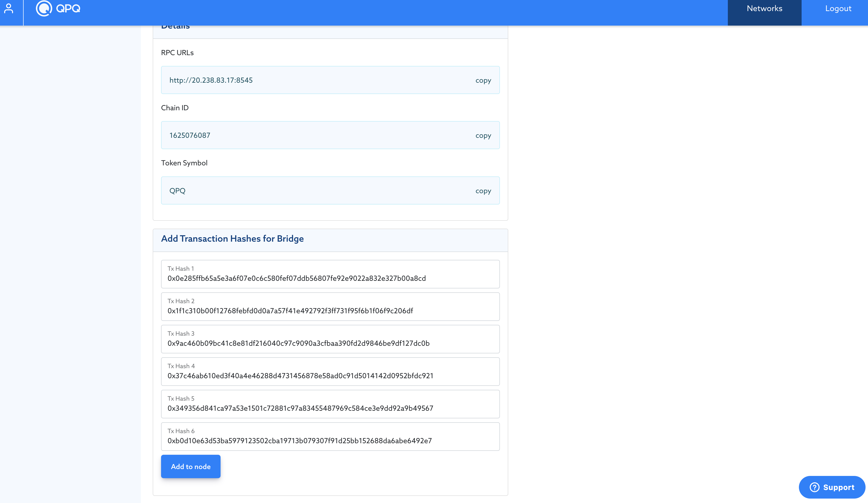Focus the Tx Hash 4 input field
868x503 pixels.
tap(330, 371)
